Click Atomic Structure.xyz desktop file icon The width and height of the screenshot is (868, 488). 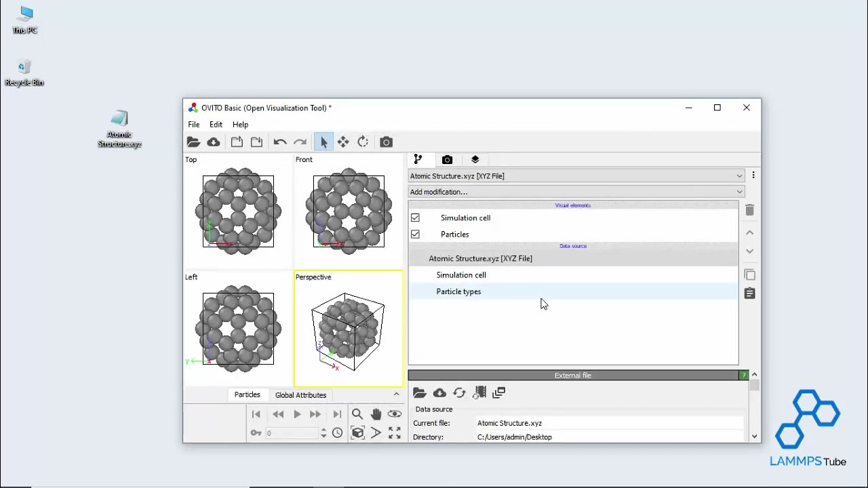pyautogui.click(x=119, y=129)
